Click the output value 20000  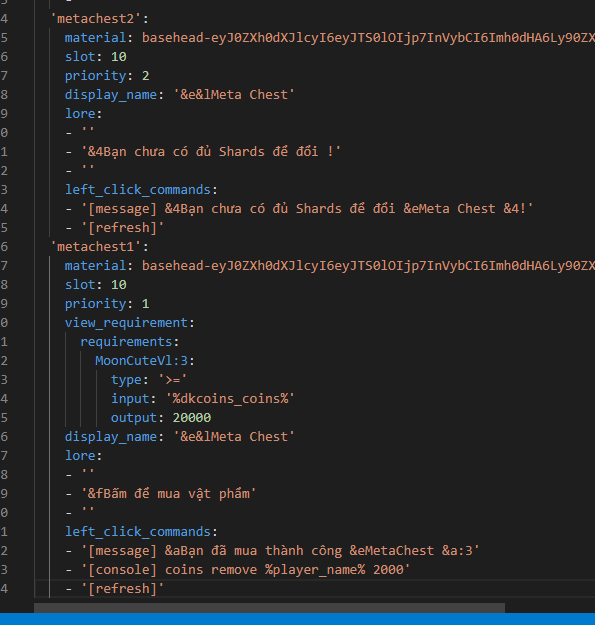tap(192, 418)
